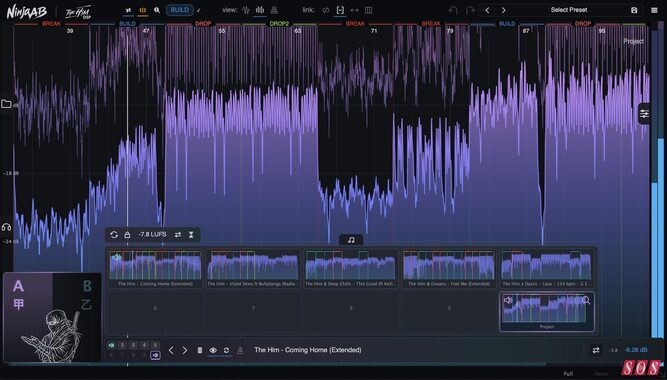The height and width of the screenshot is (380, 667).
Task: Toggle the loudness lock icon
Action: (127, 234)
